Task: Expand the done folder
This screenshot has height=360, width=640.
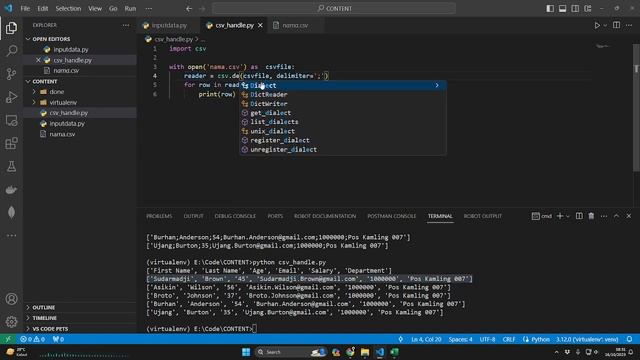Action: 56,92
